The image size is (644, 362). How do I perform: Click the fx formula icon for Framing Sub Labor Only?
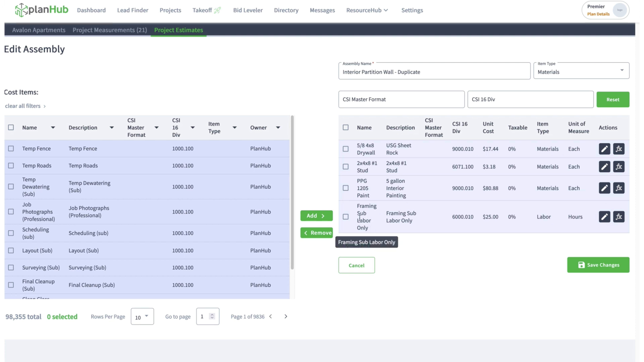[x=619, y=217]
